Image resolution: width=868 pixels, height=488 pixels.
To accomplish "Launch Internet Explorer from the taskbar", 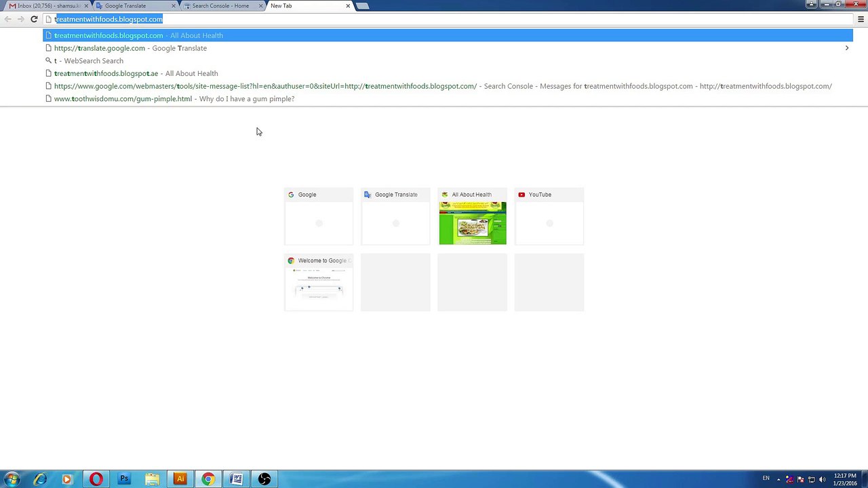I will coord(40,479).
